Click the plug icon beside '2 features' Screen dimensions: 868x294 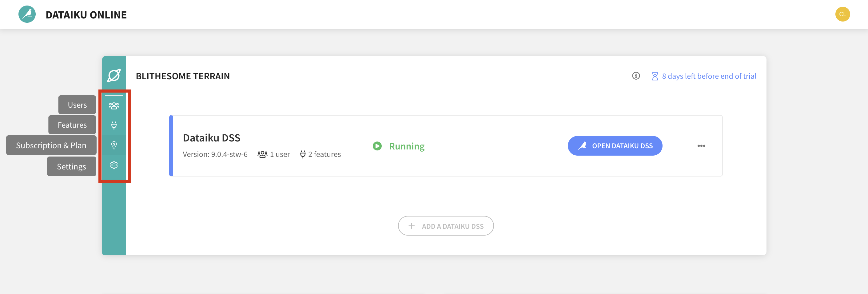[303, 154]
